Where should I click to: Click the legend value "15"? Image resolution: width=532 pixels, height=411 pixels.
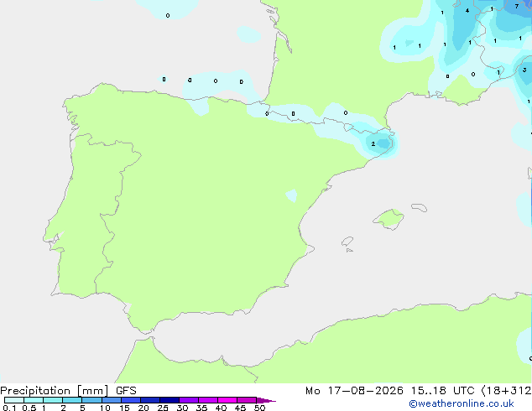pos(124,408)
